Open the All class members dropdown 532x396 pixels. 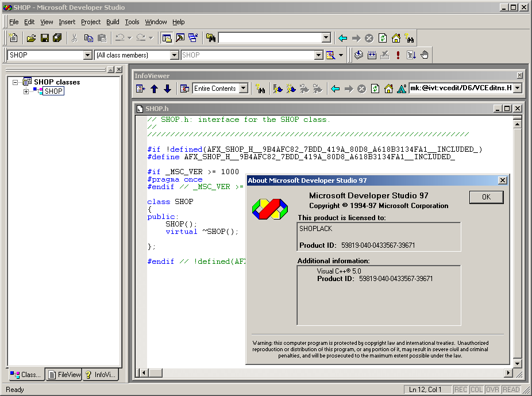tap(175, 55)
